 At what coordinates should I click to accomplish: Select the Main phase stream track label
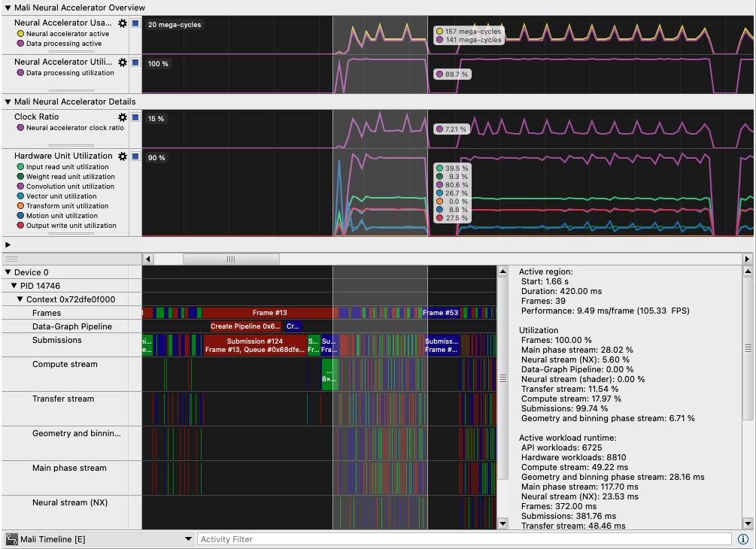tap(69, 468)
